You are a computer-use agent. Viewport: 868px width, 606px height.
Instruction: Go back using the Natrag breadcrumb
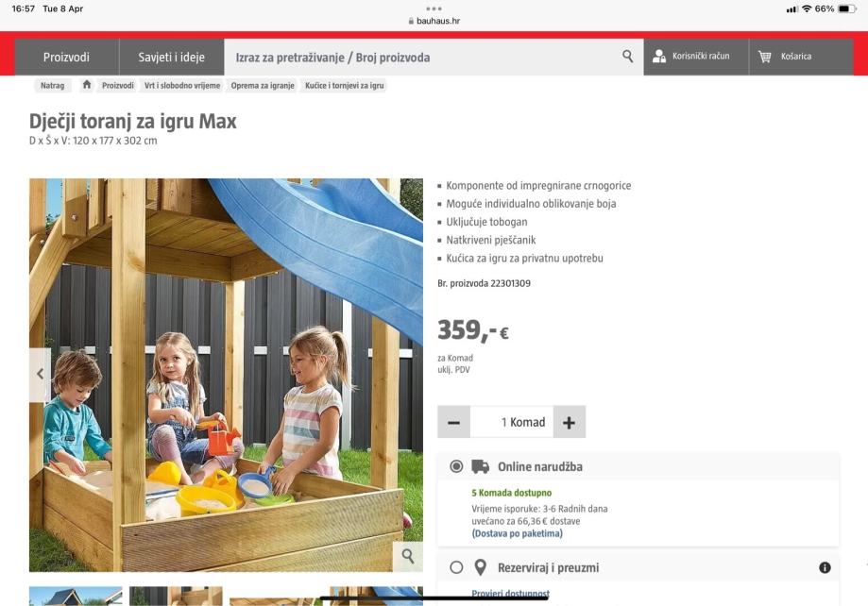pos(53,85)
